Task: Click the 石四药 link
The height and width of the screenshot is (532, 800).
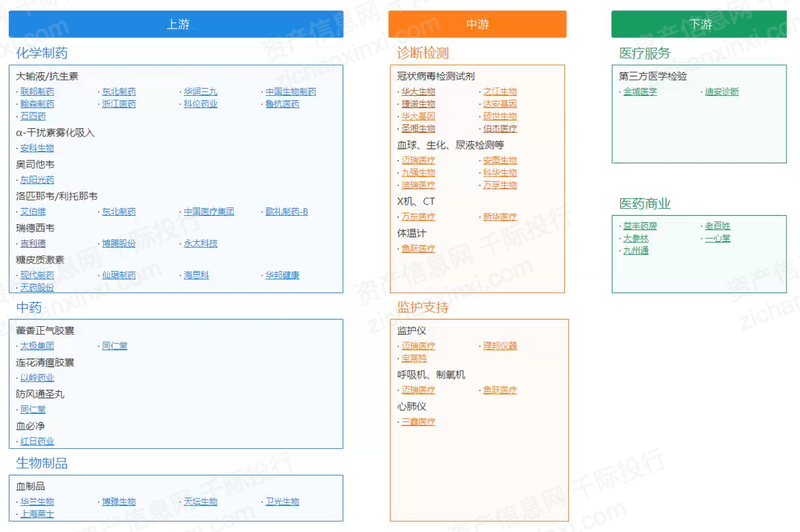Action: [33, 116]
